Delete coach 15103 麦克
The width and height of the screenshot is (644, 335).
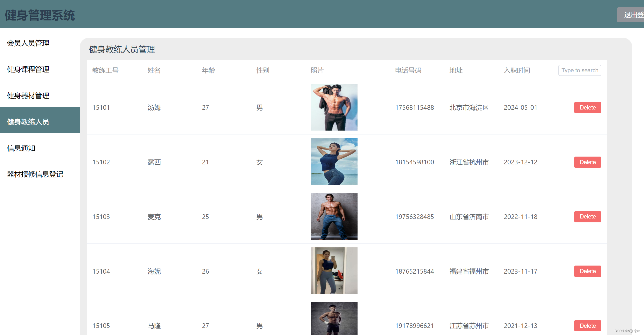[587, 217]
